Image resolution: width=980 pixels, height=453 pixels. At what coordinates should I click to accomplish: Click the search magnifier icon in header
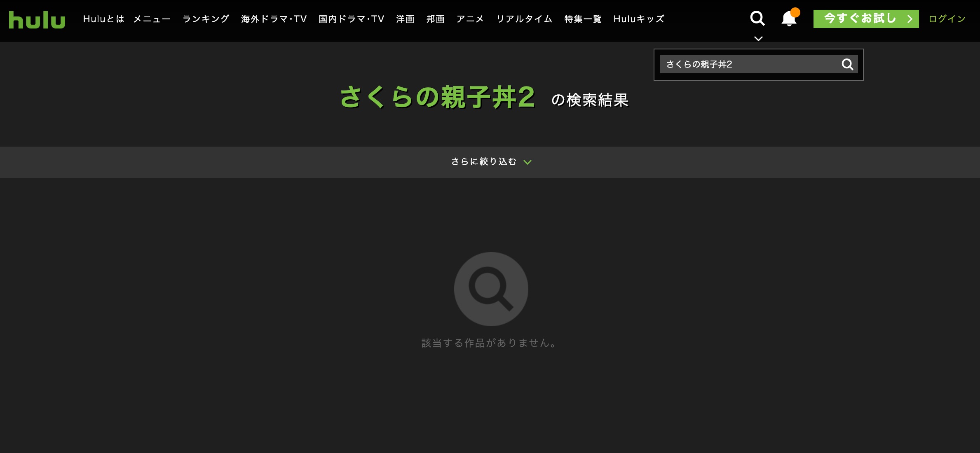click(757, 19)
